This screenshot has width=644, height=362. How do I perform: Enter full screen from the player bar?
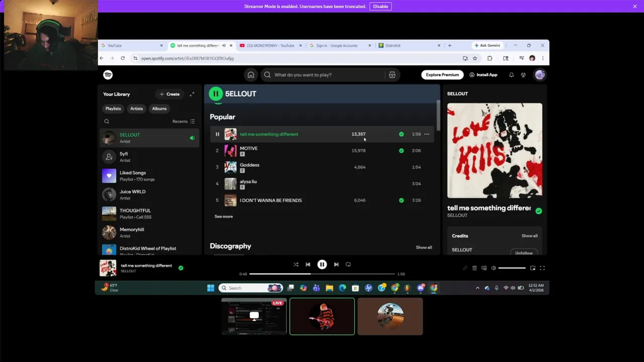pyautogui.click(x=542, y=268)
